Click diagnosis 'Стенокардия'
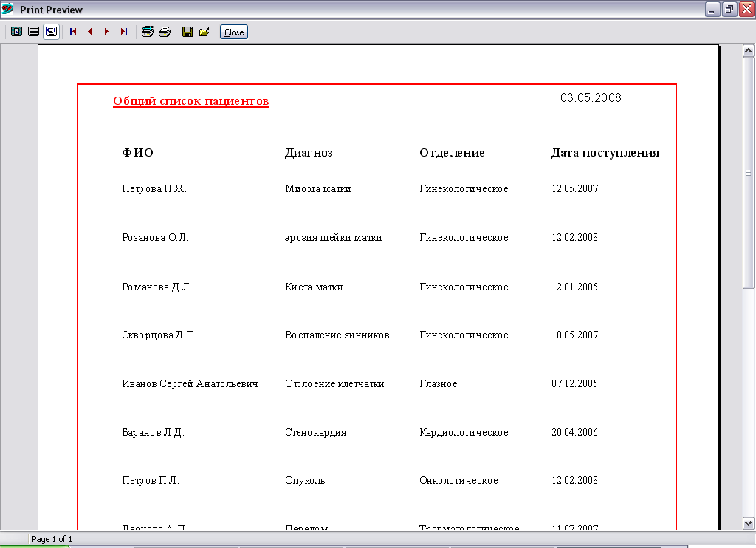Screen dimensions: 756x548 [x=315, y=432]
